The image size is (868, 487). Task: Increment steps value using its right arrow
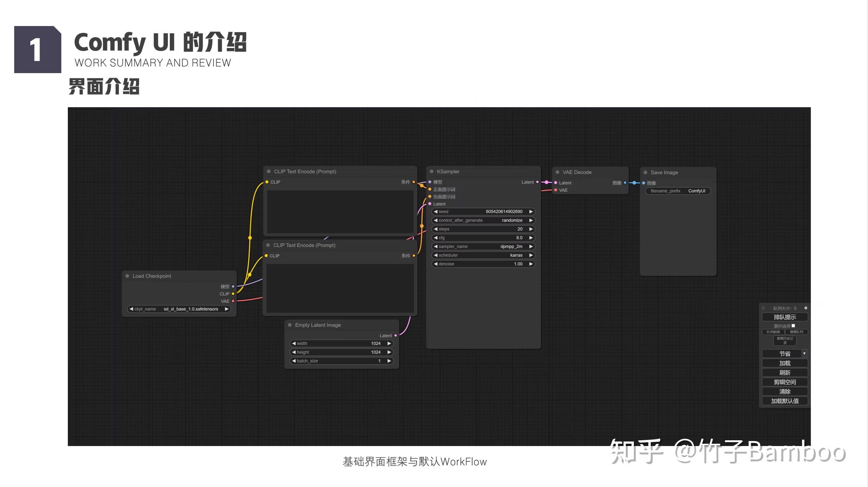click(531, 229)
